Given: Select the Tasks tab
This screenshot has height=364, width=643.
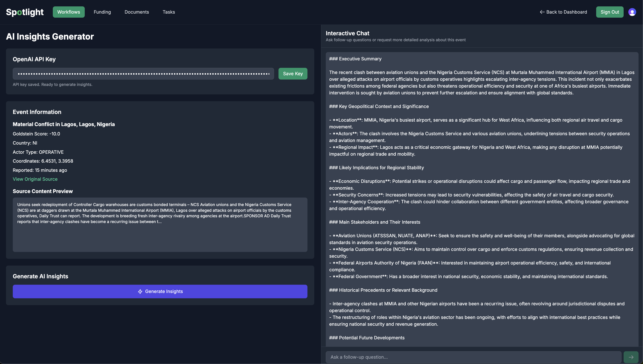Looking at the screenshot, I should pos(169,12).
